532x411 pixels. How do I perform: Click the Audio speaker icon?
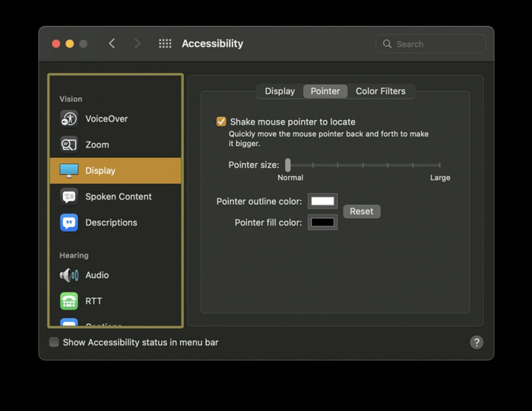(69, 275)
